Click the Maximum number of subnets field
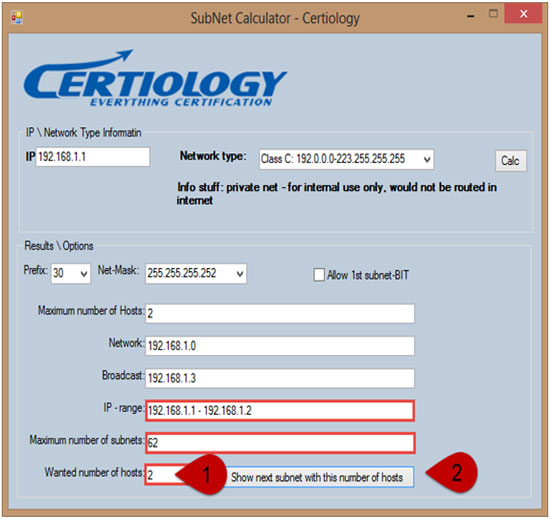The width and height of the screenshot is (550, 519). pos(280,443)
